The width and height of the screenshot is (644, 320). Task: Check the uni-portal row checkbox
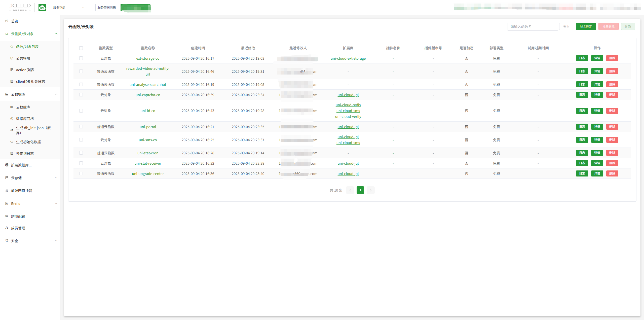[81, 127]
